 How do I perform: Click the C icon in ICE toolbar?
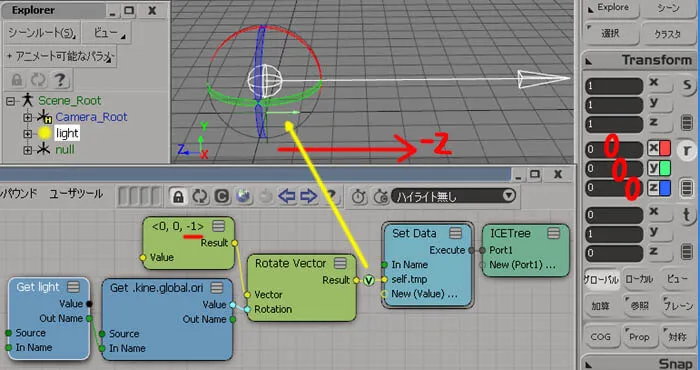222,196
